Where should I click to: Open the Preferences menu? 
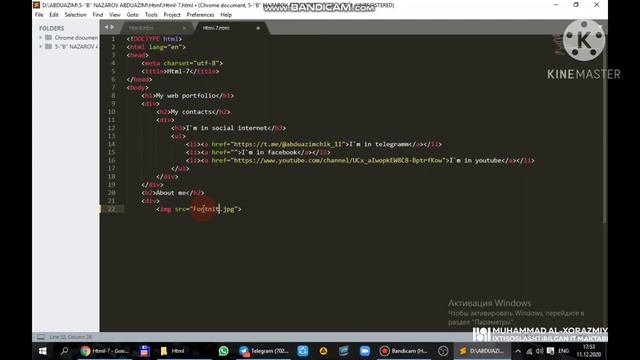[200, 15]
